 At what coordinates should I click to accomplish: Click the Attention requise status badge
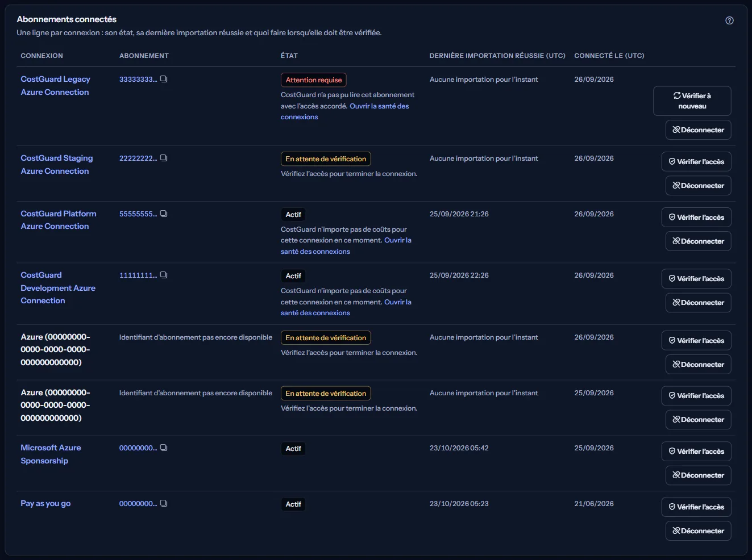314,80
